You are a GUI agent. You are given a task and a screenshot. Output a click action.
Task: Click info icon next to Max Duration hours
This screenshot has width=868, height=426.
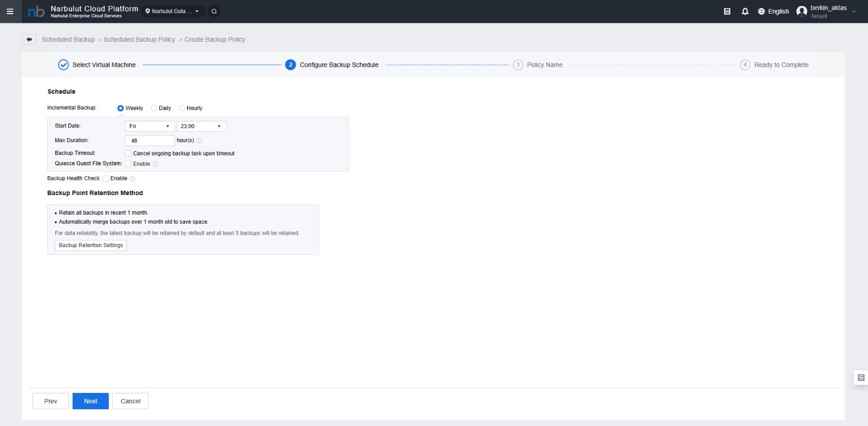coord(199,141)
